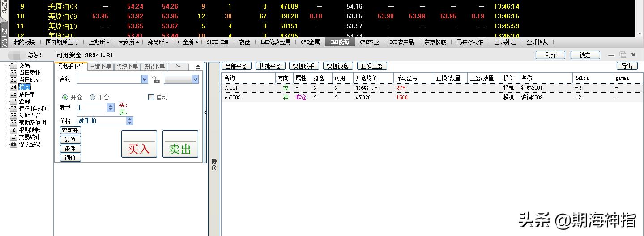Click the panel splitter collapse arrow
This screenshot has height=236, width=644.
tap(205, 112)
